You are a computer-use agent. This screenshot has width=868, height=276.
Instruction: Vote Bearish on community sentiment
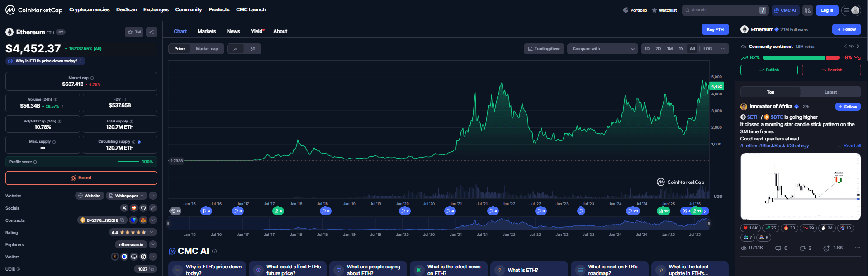coord(831,70)
